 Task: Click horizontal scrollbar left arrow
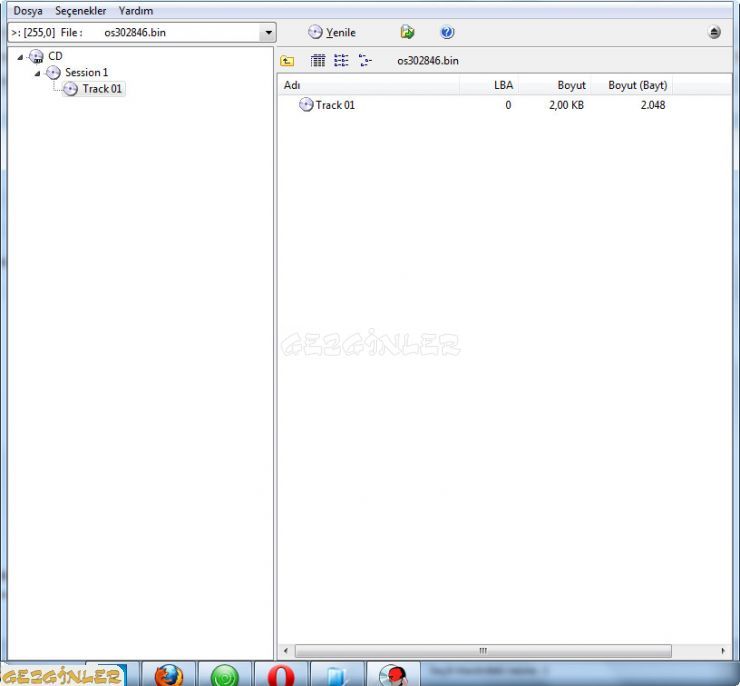click(286, 651)
